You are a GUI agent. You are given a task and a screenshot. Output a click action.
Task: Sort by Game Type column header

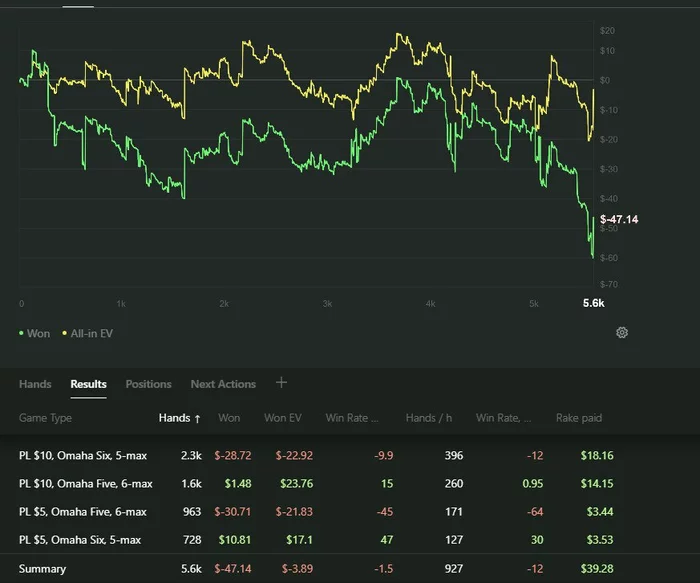point(45,418)
